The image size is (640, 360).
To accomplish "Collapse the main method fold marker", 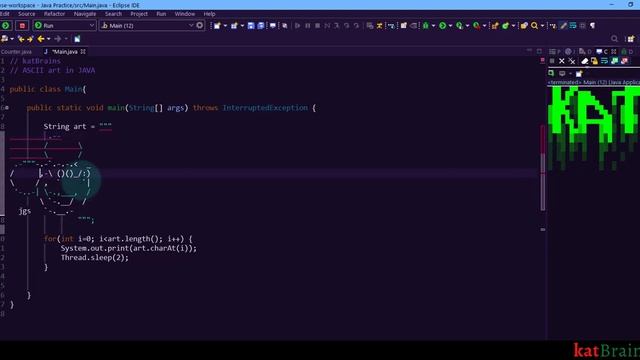I will tap(7, 108).
